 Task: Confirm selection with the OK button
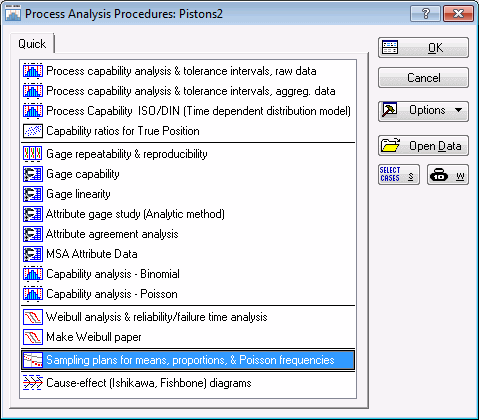(423, 48)
